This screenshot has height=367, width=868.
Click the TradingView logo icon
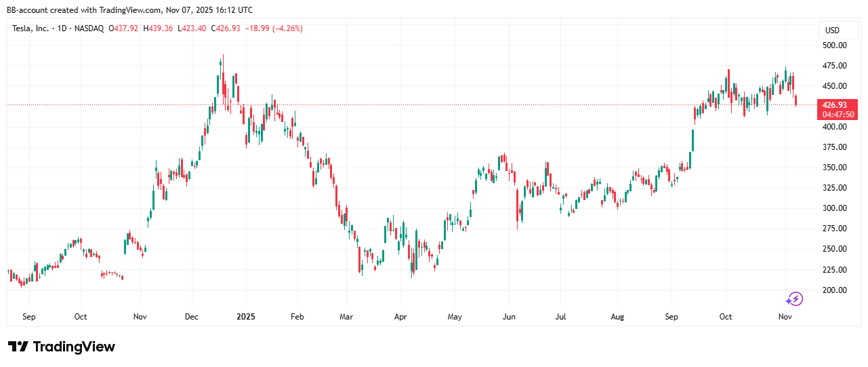click(18, 347)
